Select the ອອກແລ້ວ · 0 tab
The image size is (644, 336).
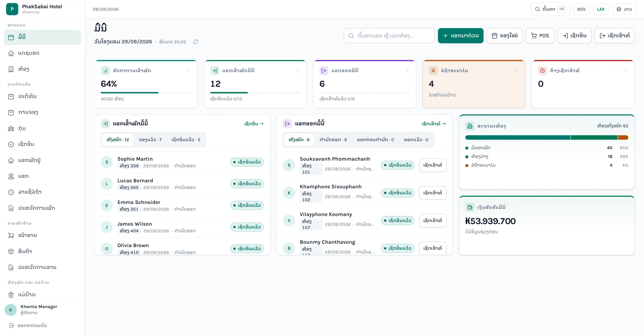pos(416,140)
